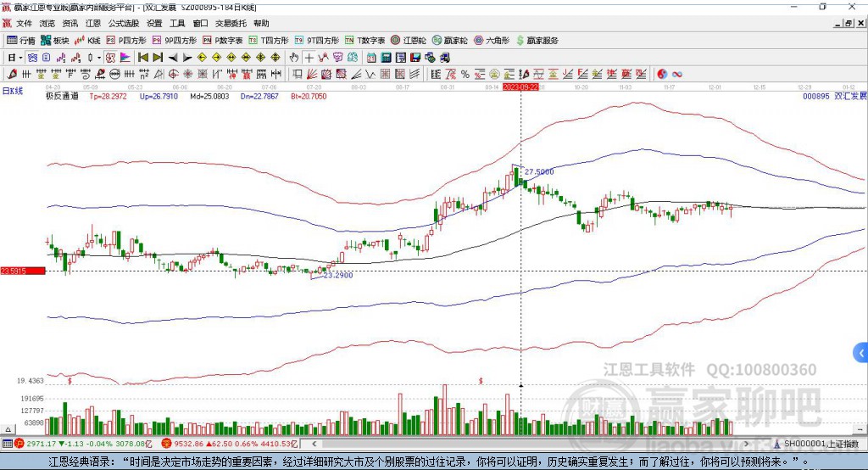868x470 pixels.
Task: Open the 交易委托 menu
Action: (231, 23)
